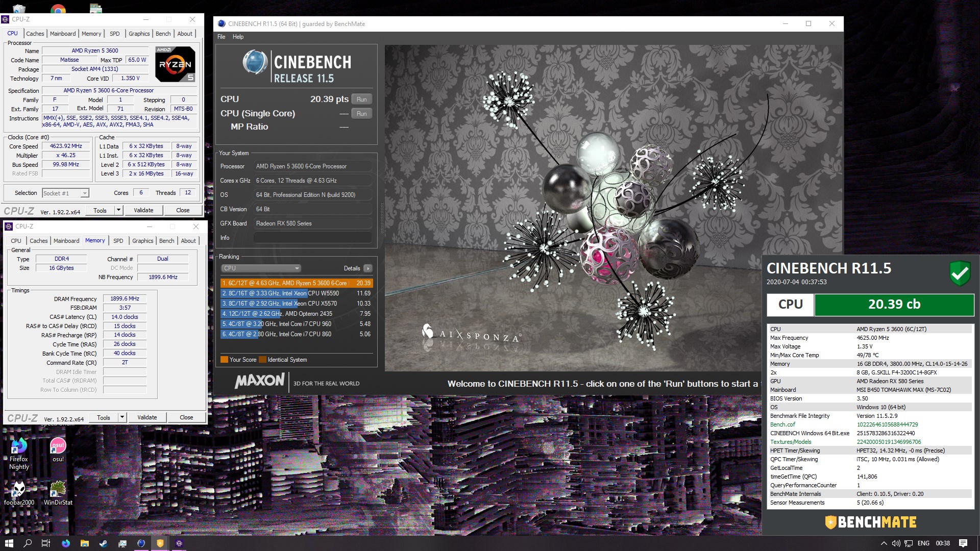The height and width of the screenshot is (551, 980).
Task: Click the Ryzen 5 logo in CPU-Z
Action: tap(175, 64)
